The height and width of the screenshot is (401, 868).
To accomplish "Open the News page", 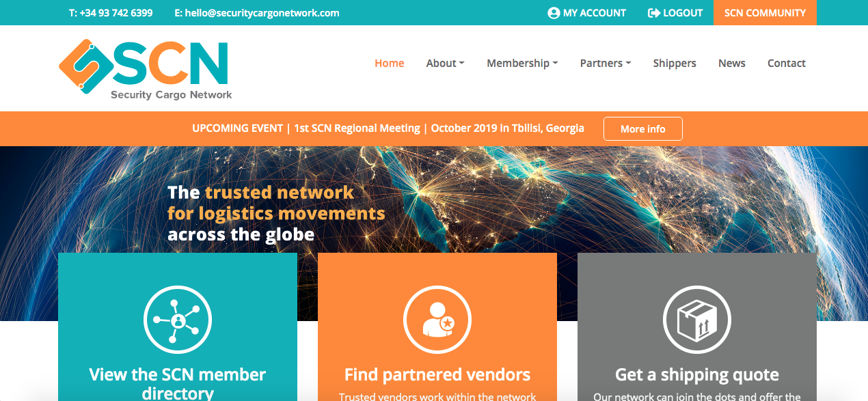I will (732, 63).
